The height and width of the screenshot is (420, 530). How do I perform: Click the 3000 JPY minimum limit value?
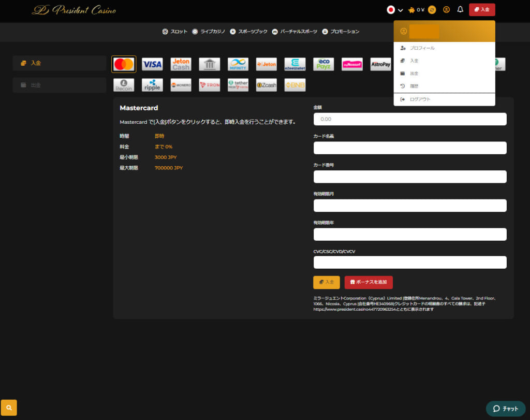pos(166,157)
